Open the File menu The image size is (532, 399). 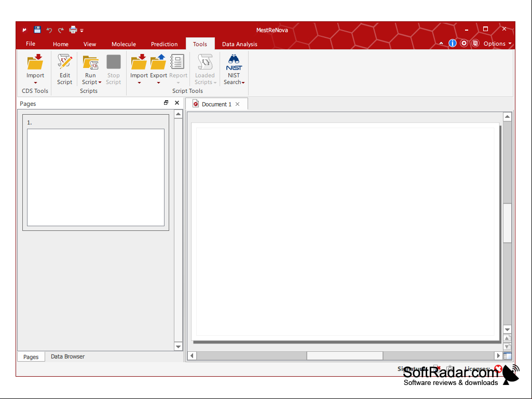tap(31, 44)
